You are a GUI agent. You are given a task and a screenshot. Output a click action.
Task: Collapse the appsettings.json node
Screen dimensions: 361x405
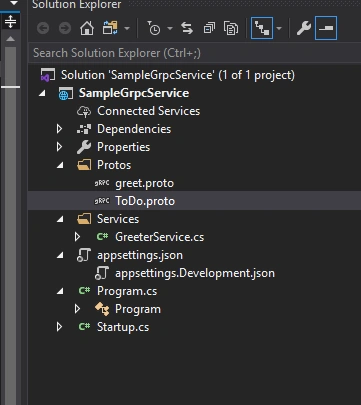(x=60, y=255)
